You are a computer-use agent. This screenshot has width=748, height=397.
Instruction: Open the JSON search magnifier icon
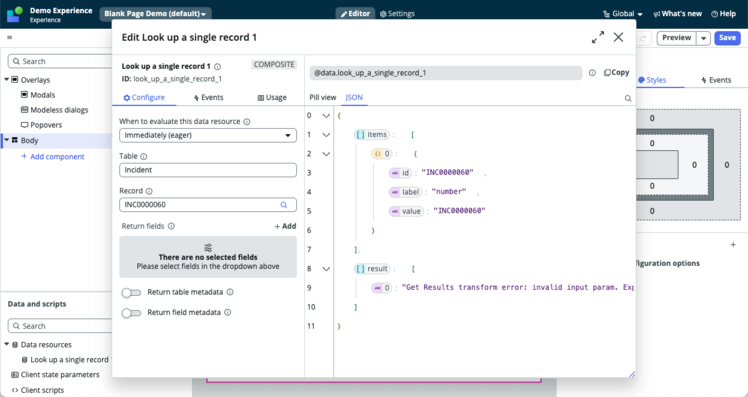628,98
